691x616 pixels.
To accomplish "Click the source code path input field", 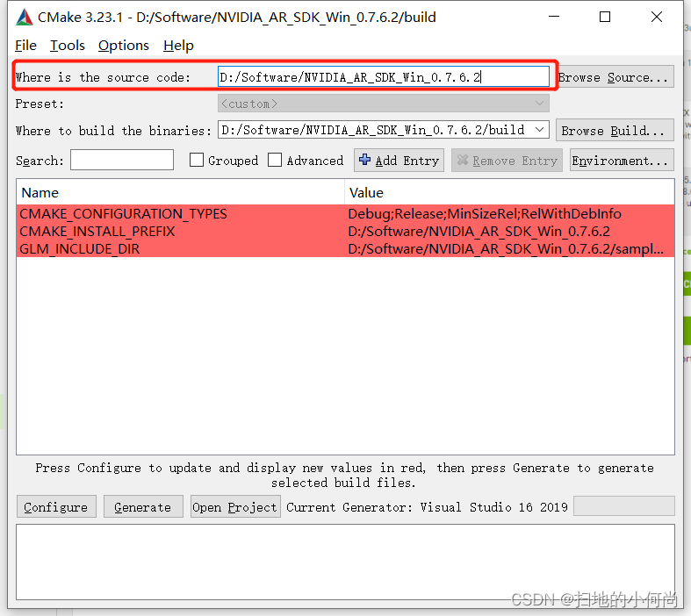I will click(x=384, y=77).
